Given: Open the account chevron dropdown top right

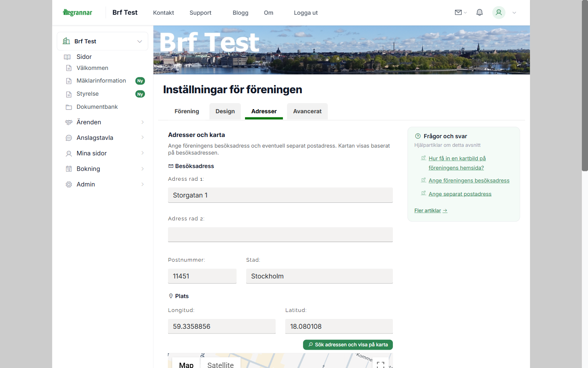Looking at the screenshot, I should click(x=514, y=13).
